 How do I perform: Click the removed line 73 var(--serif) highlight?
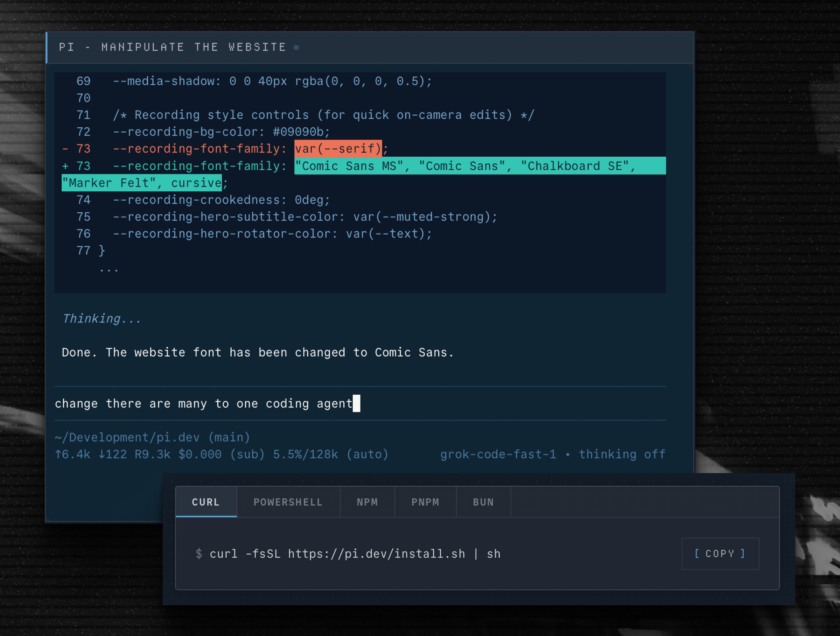click(x=338, y=148)
